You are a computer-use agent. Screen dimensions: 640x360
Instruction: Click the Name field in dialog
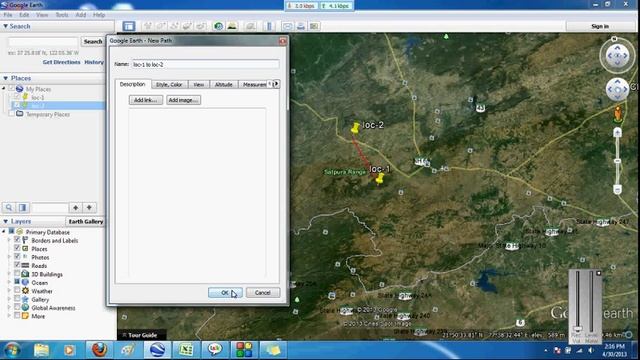click(x=206, y=64)
